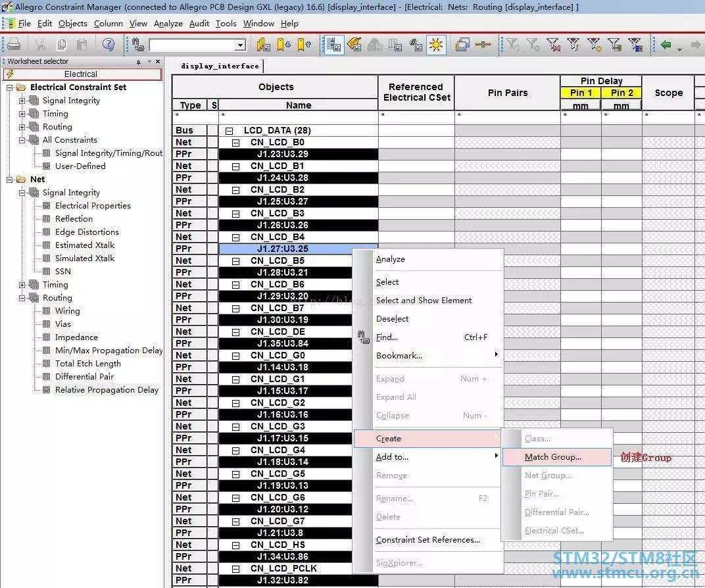This screenshot has width=705, height=588.
Task: Select the display_interface tab
Action: pyautogui.click(x=220, y=66)
